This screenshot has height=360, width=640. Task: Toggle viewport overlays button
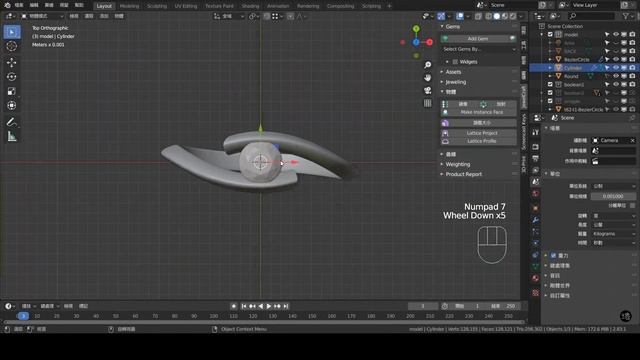click(460, 16)
